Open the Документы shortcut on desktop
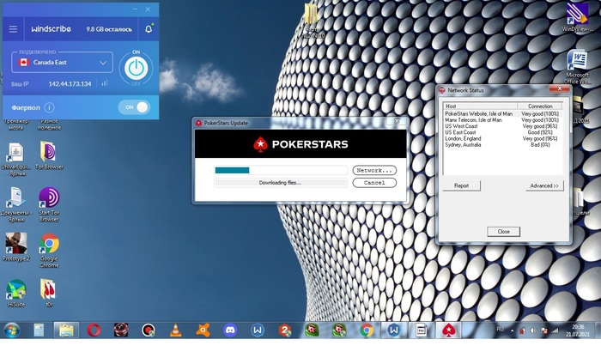Viewport: 601px width, 364px height. click(15, 204)
